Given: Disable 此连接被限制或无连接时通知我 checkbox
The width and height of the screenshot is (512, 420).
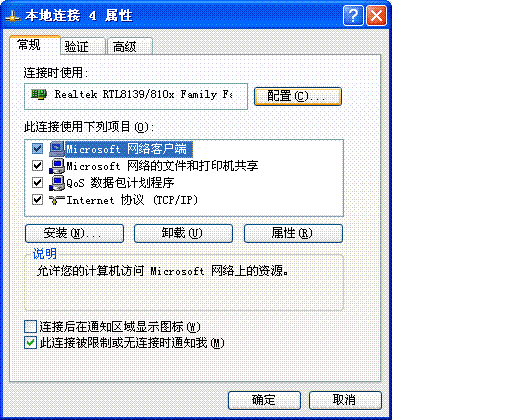Looking at the screenshot, I should tap(30, 343).
